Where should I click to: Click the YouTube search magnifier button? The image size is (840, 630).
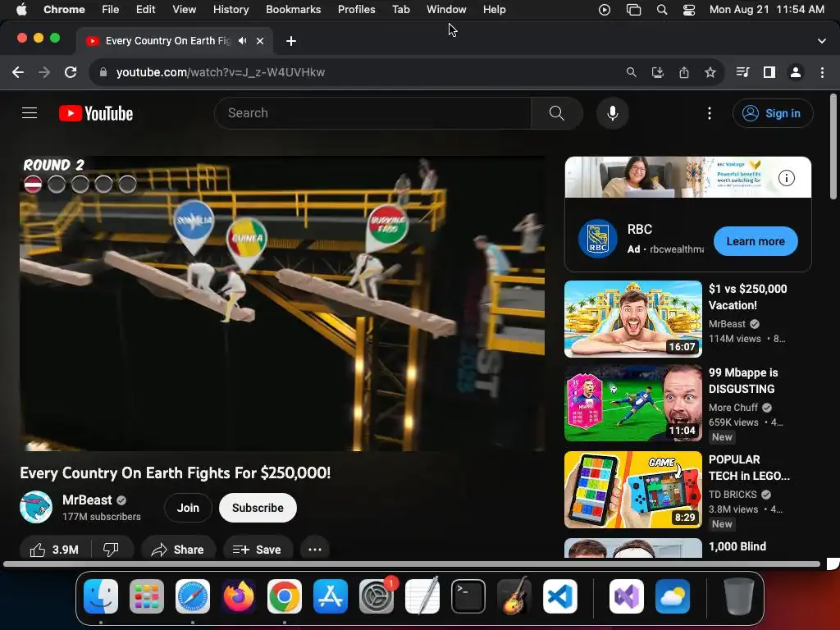(557, 113)
